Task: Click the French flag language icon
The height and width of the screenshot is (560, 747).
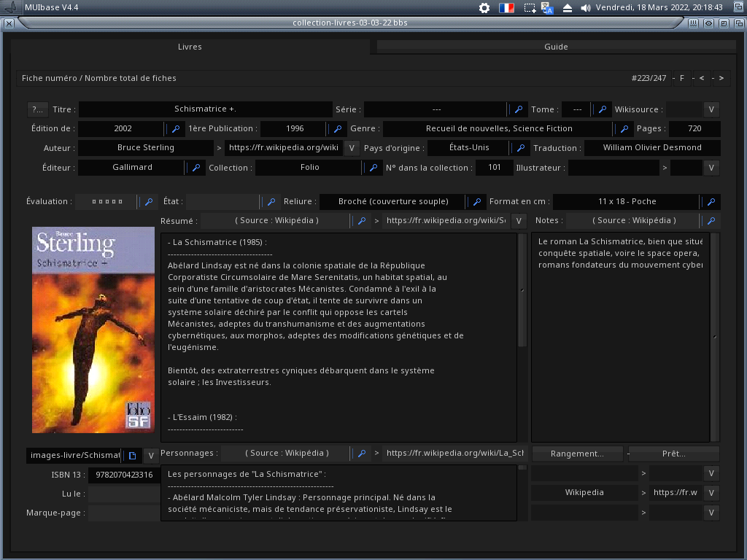Action: (506, 7)
